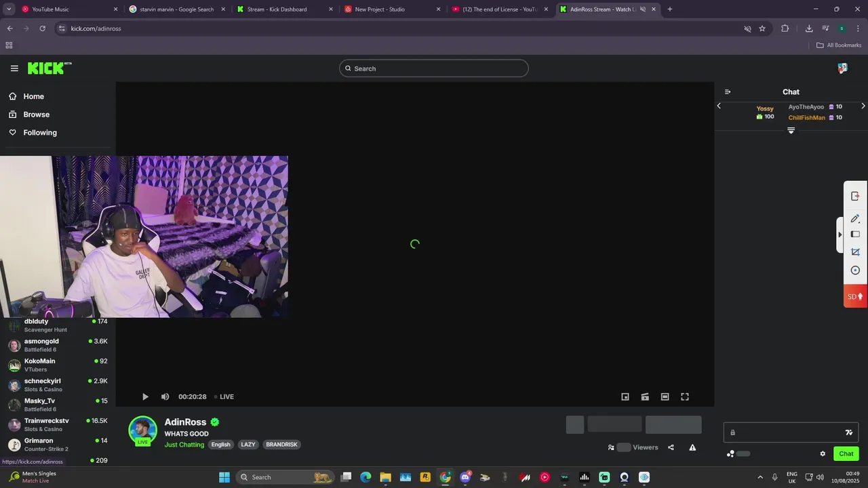Open the Kick hamburger sidebar menu
Image resolution: width=868 pixels, height=488 pixels.
[14, 68]
